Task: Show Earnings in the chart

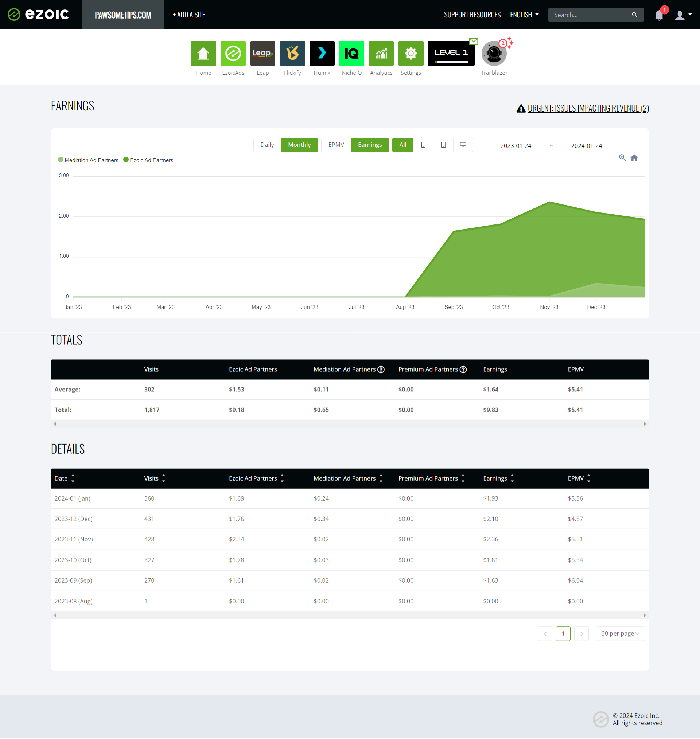Action: 370,145
